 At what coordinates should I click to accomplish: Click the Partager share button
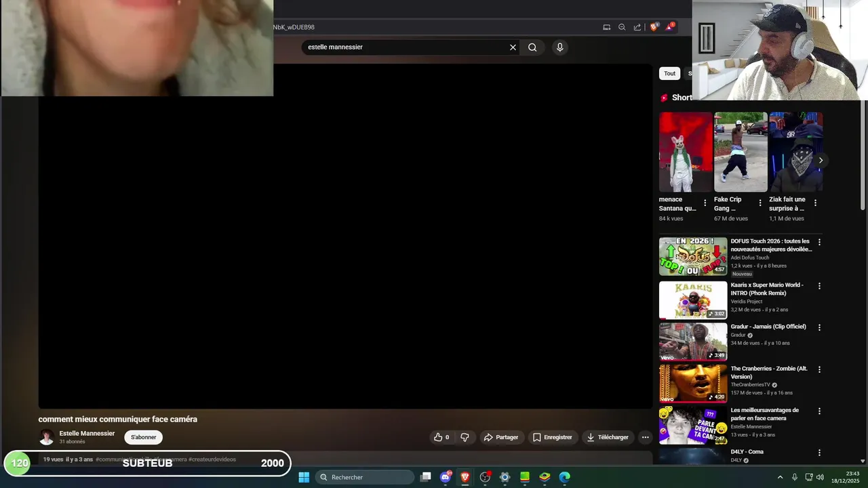[x=500, y=437]
